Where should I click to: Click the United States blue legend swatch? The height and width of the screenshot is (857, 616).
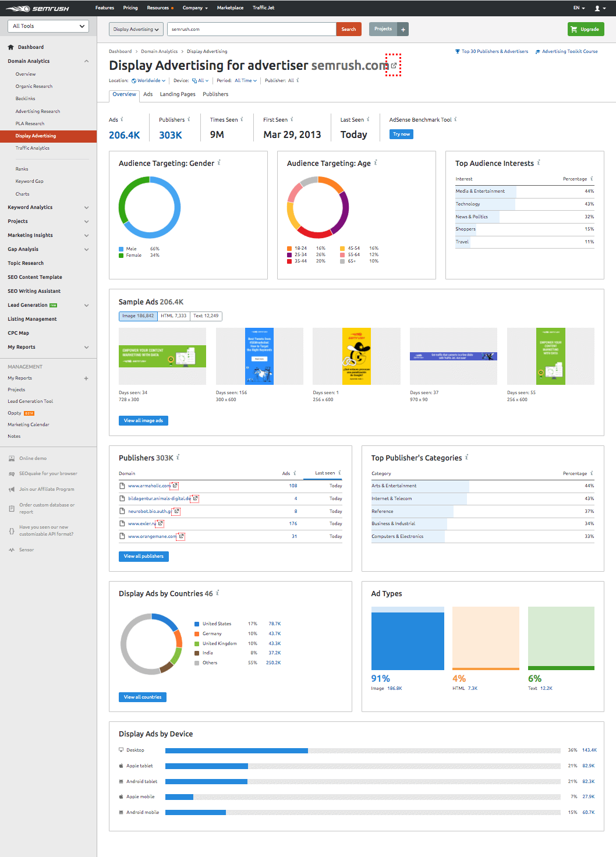pyautogui.click(x=197, y=624)
